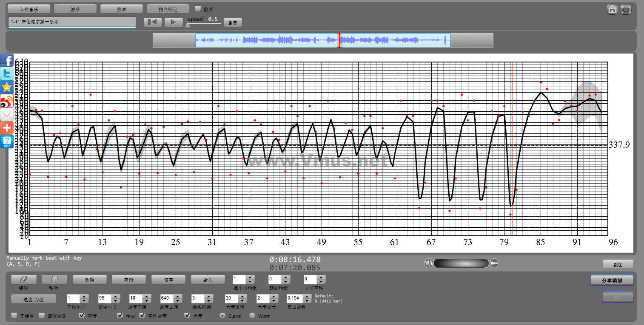Screen dimensions: 644x325
Task: Select the Worm radio button
Action: click(x=252, y=316)
